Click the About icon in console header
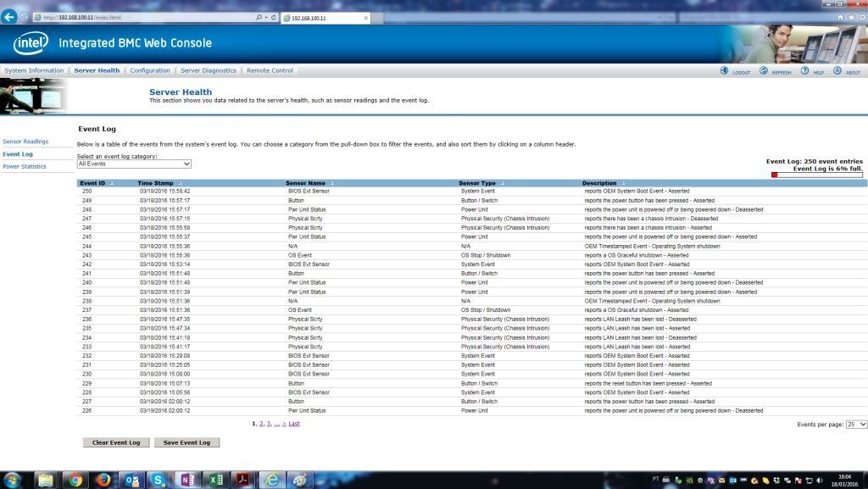 pos(837,71)
